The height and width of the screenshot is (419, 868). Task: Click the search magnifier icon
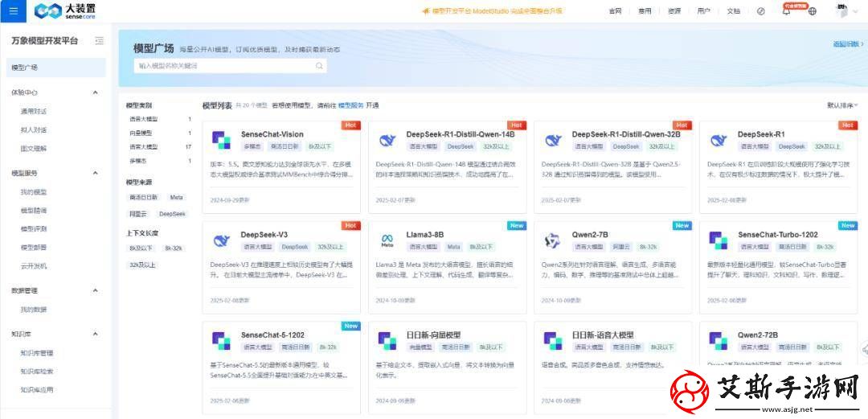(x=319, y=66)
